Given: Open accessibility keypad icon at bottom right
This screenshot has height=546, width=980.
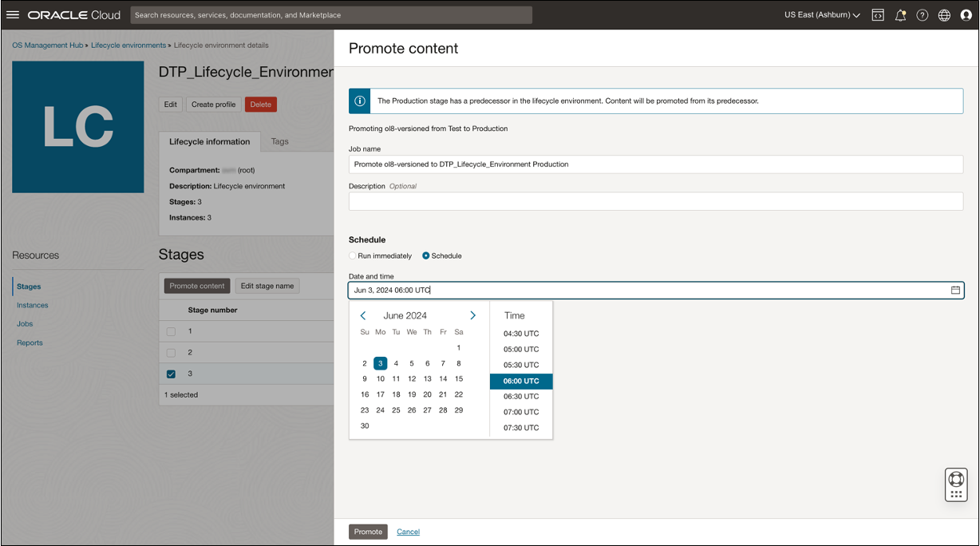Looking at the screenshot, I should tap(955, 485).
